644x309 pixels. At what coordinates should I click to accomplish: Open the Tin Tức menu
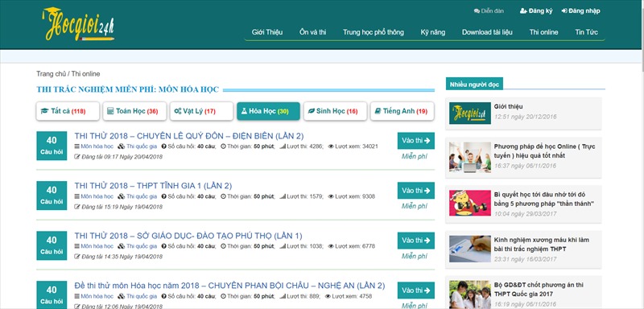[x=586, y=32]
